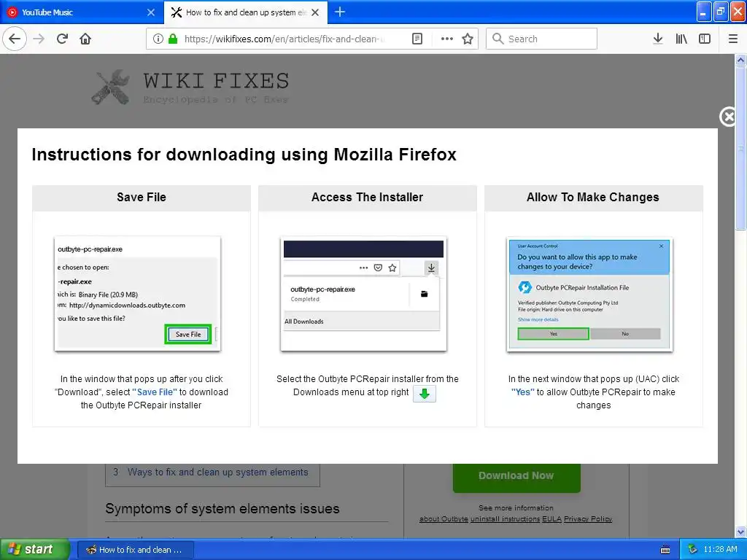Click the Save File column heading

click(142, 197)
